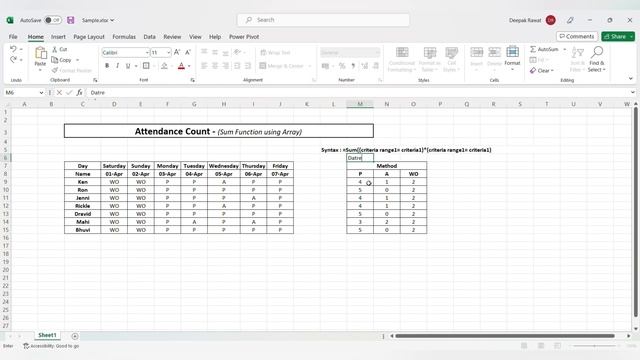Toggle Bold formatting
Viewport: 640px width, 360px height.
point(107,66)
